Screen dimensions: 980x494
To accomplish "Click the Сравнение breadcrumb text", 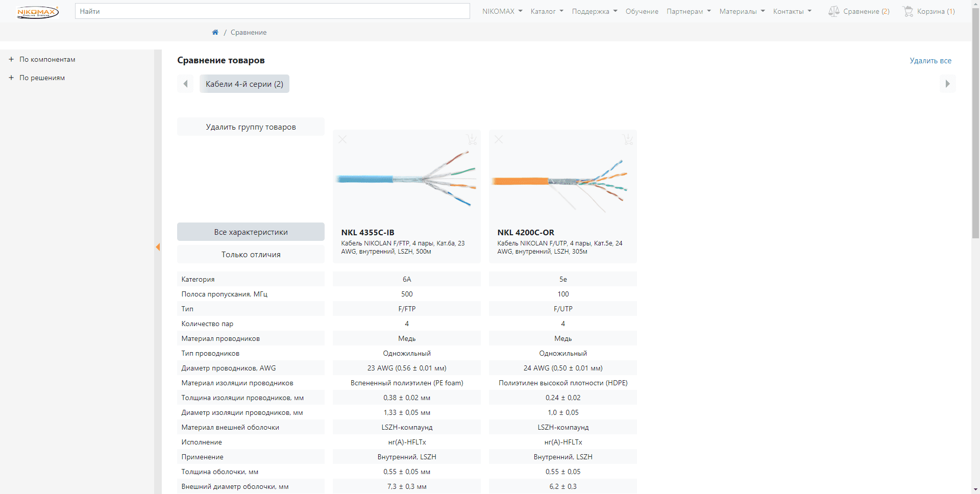I will pyautogui.click(x=249, y=32).
